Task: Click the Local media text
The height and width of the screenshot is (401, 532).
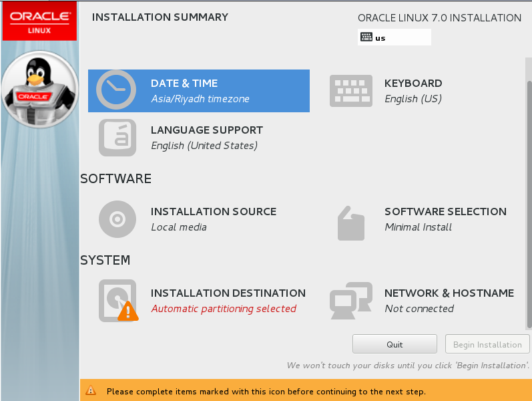Action: 179,227
